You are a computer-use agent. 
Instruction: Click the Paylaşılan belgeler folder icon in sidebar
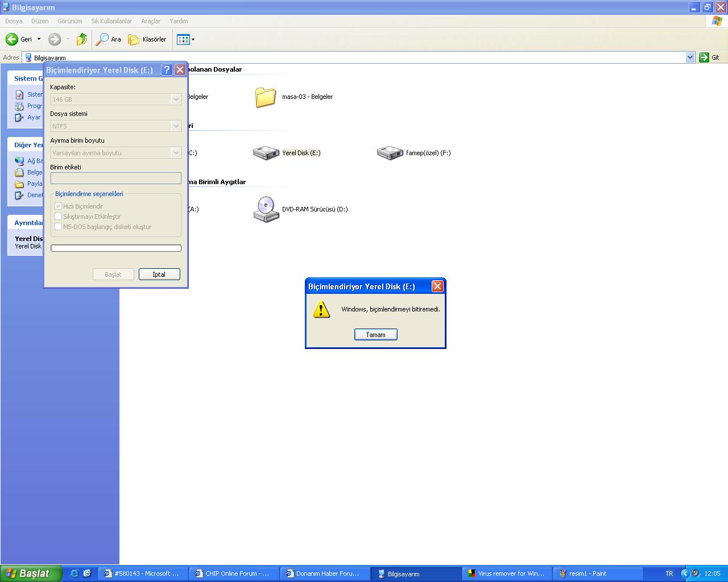click(19, 184)
